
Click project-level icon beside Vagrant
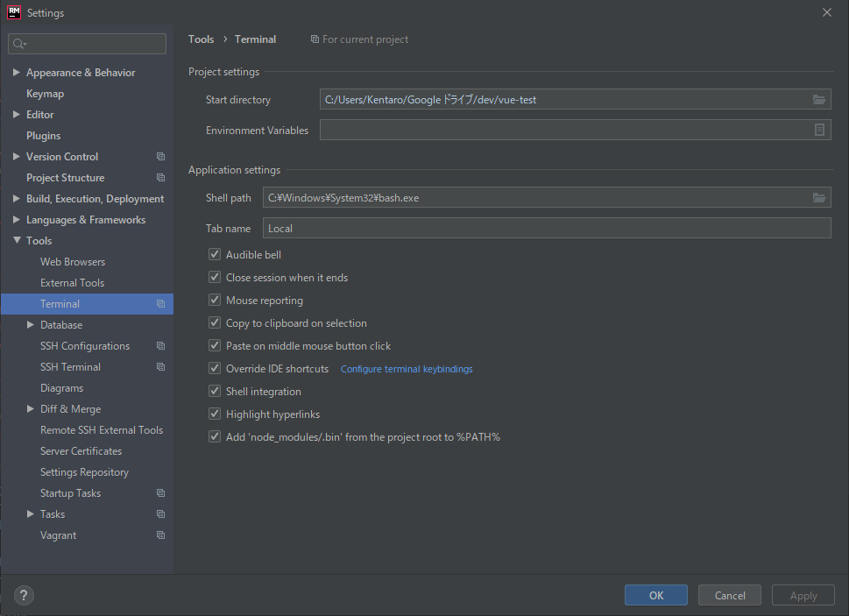click(161, 535)
